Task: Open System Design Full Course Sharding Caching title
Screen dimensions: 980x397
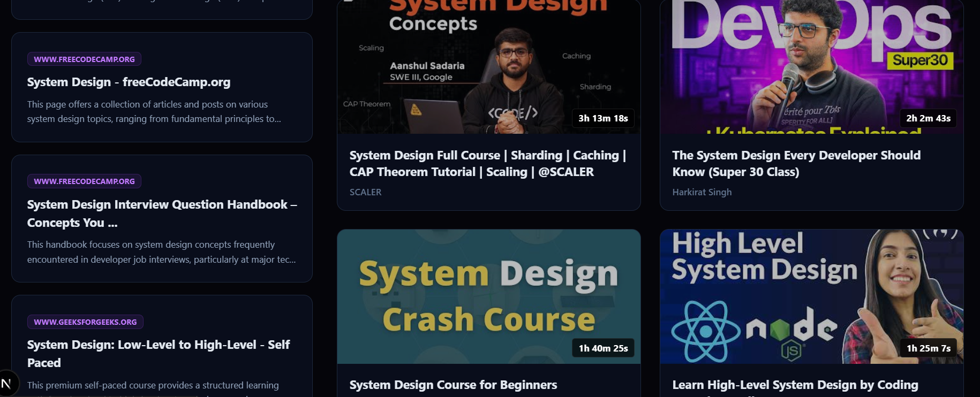Action: click(x=488, y=163)
